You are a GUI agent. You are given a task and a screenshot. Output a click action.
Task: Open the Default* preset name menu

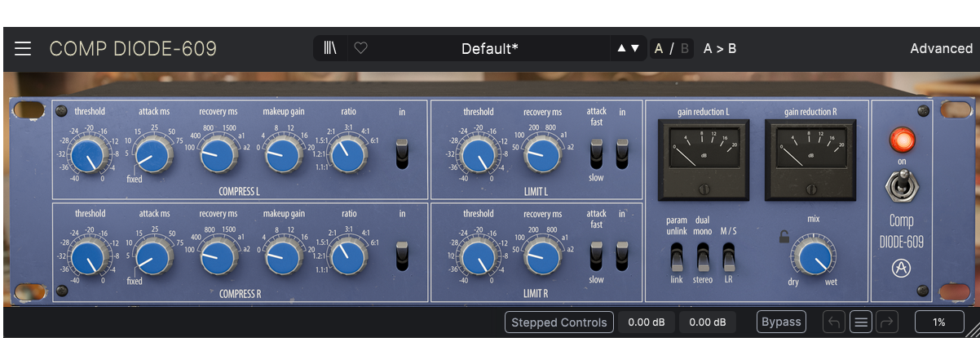point(489,48)
